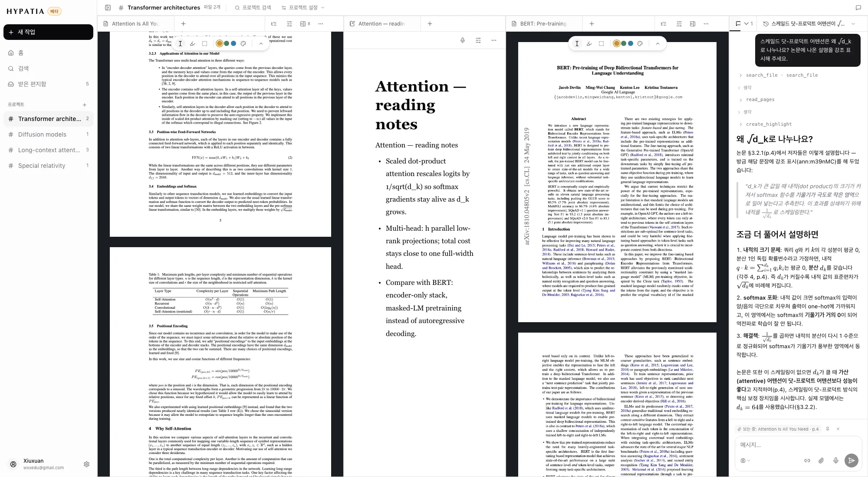Toggle side panel icon in BERT pane
Image resolution: width=868 pixels, height=477 pixels.
tap(693, 24)
